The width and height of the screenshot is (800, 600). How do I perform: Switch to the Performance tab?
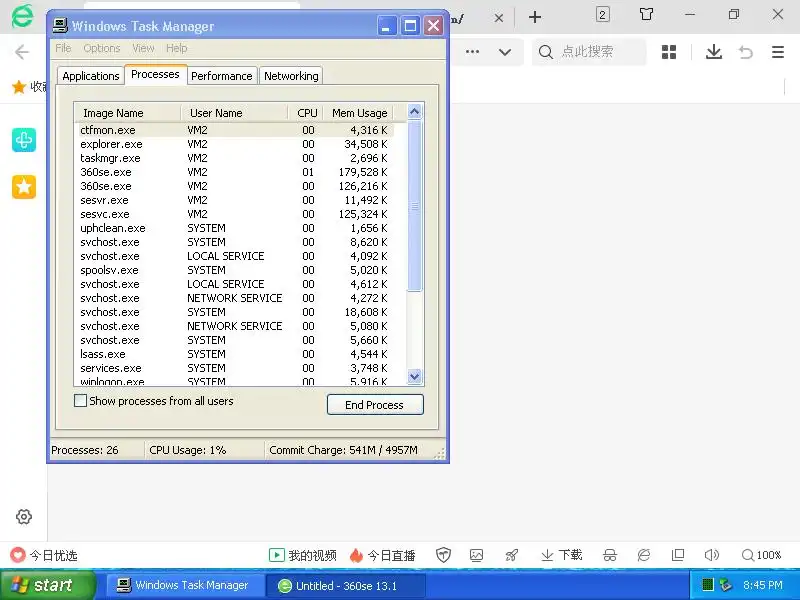(x=221, y=76)
